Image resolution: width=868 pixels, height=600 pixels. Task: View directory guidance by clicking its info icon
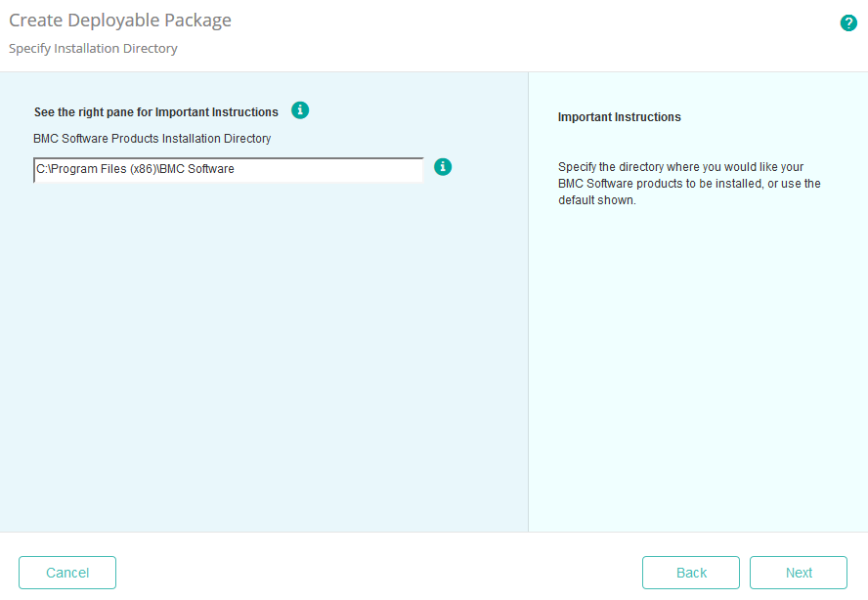[x=443, y=167]
